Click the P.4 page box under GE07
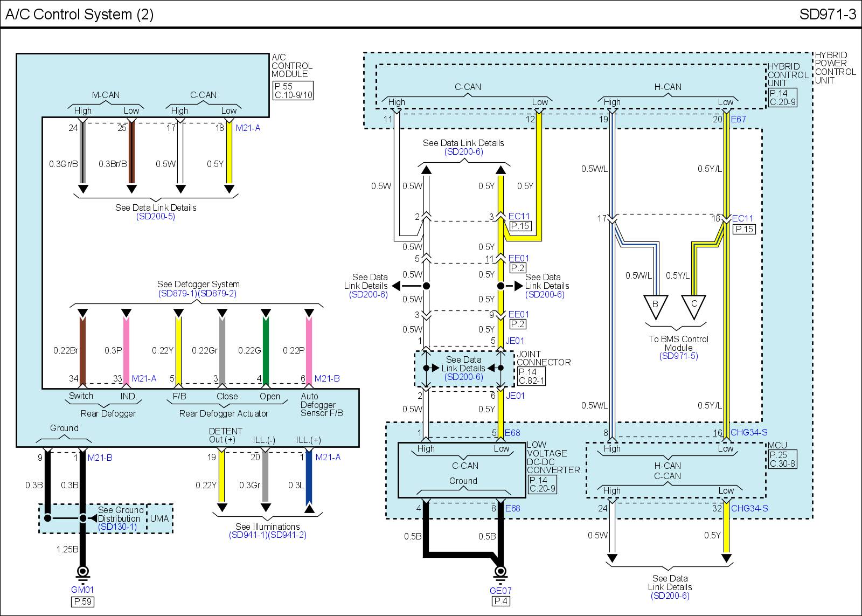Viewport: 862px width, 616px height. [500, 601]
